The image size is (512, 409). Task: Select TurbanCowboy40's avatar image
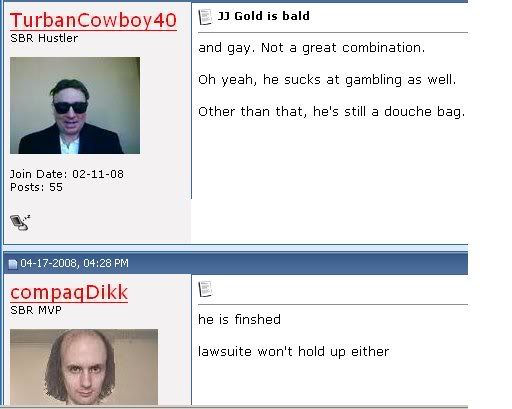click(x=75, y=105)
